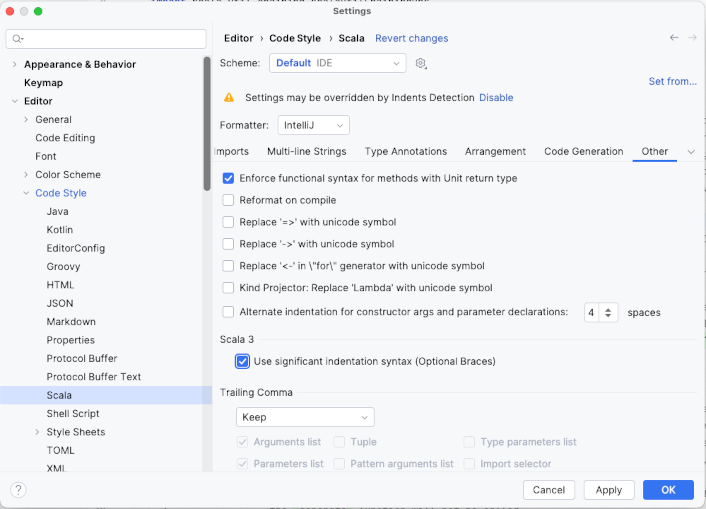Click the back navigation arrow
706x509 pixels.
(674, 38)
